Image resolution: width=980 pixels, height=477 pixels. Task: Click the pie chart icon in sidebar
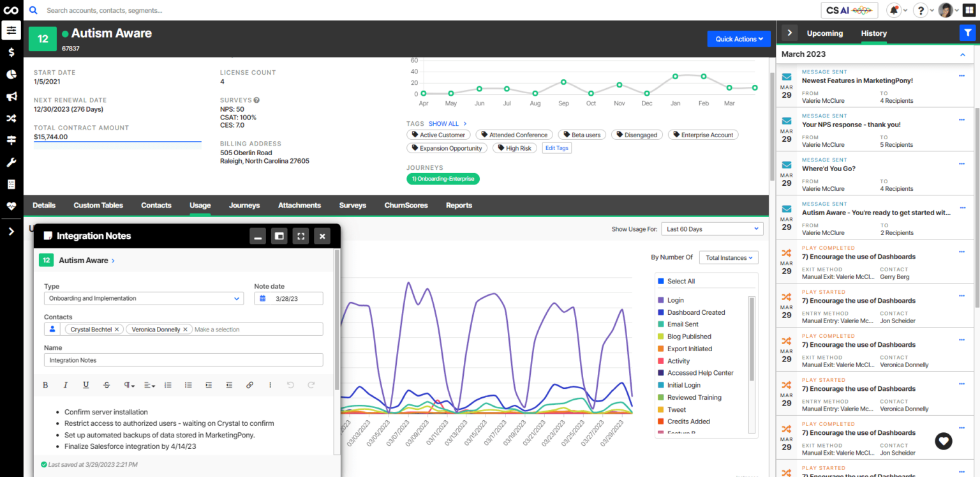pos(11,74)
